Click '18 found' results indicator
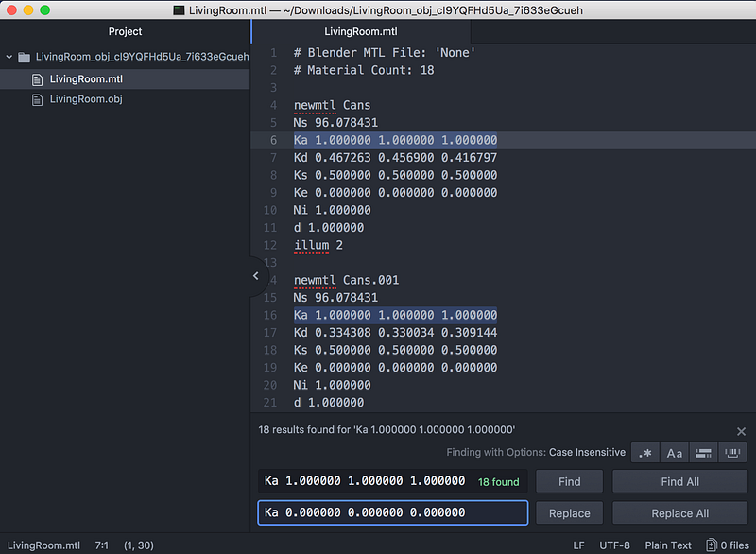The width and height of the screenshot is (756, 554). pos(499,482)
